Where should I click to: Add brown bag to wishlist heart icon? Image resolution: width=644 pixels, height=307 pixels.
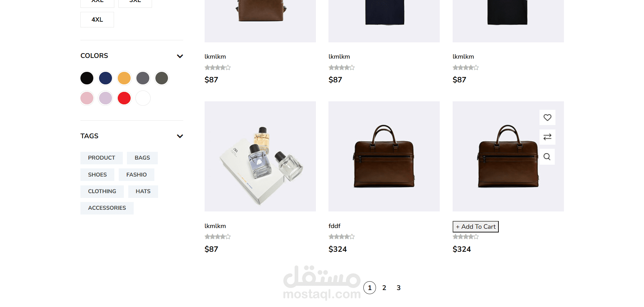547,118
